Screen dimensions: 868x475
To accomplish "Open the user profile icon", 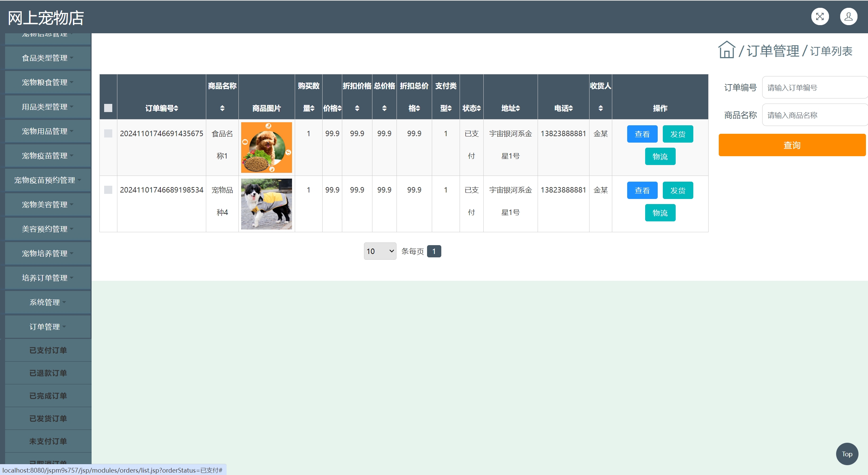I will [x=848, y=17].
